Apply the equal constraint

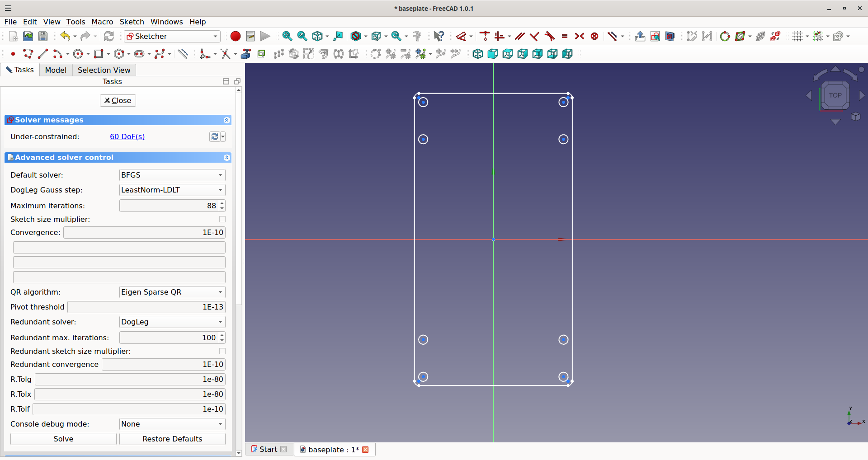pos(565,37)
